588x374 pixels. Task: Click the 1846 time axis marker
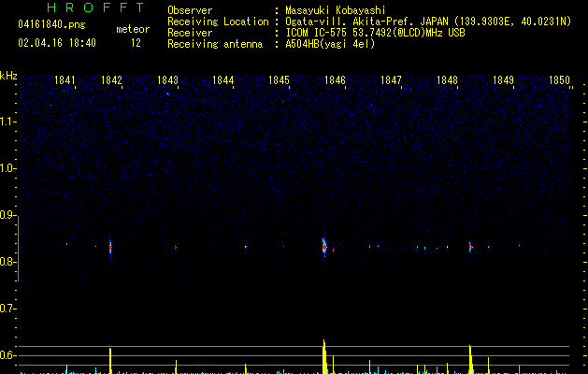(335, 80)
